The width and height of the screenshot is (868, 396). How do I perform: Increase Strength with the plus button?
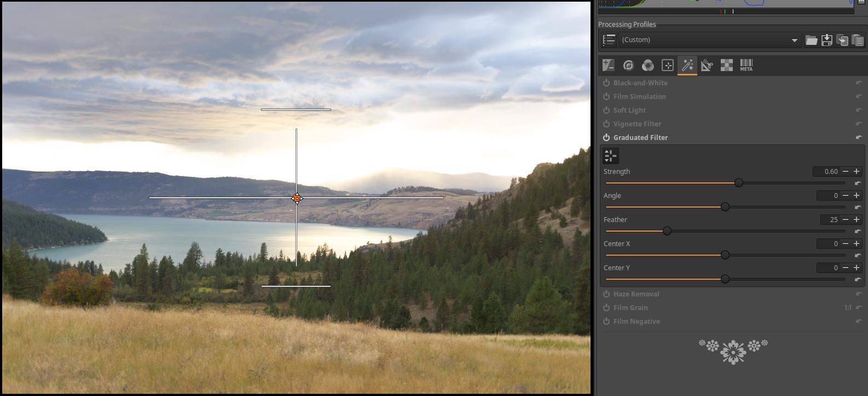pyautogui.click(x=857, y=172)
